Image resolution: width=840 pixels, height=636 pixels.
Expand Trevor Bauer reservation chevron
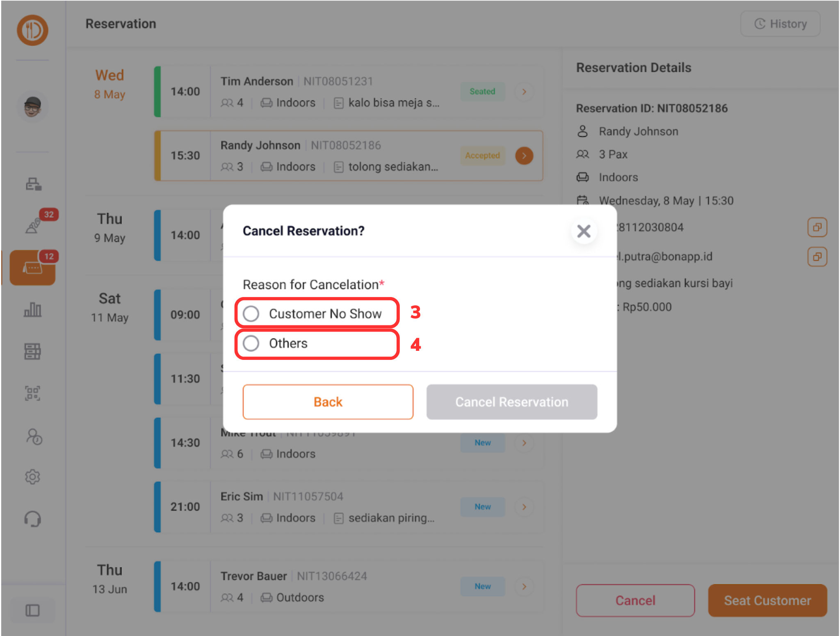[524, 586]
